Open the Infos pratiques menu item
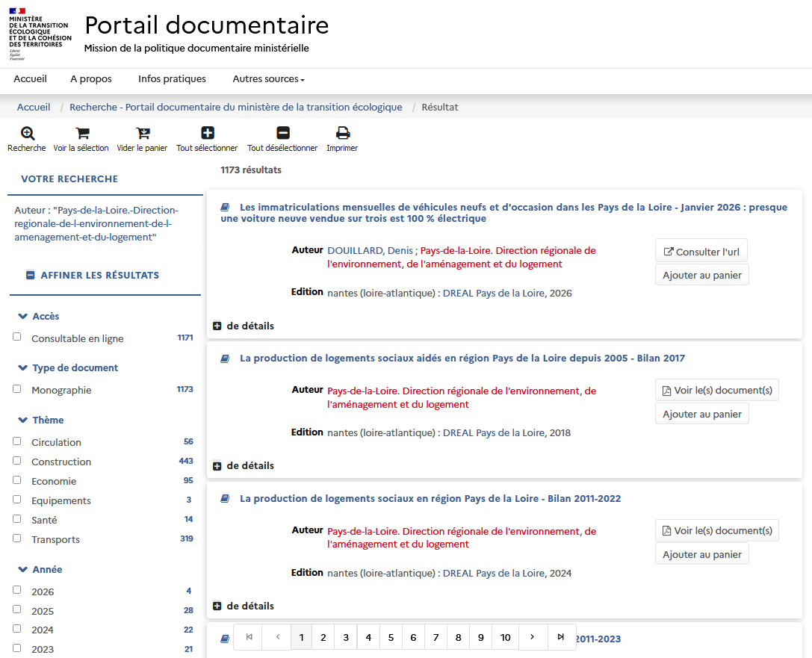The image size is (812, 658). tap(172, 79)
